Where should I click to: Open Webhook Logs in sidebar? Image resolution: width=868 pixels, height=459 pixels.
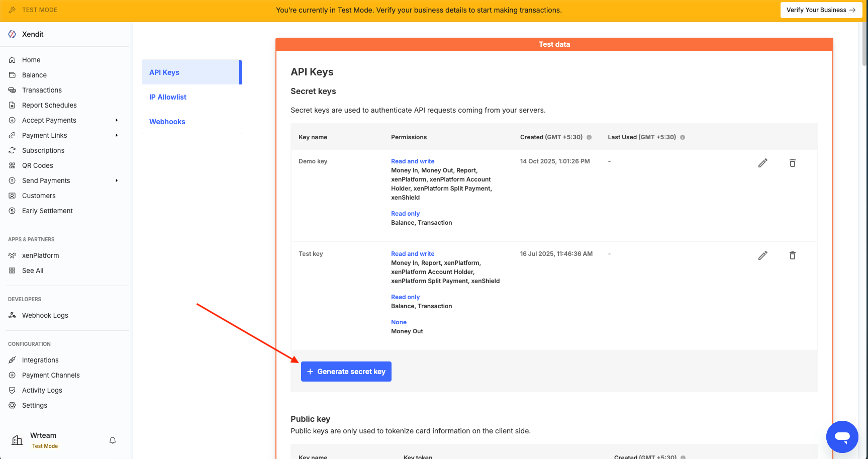(x=45, y=315)
